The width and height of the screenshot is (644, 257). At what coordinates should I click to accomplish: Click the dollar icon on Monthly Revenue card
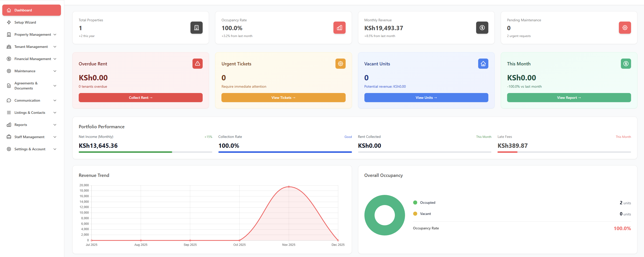[482, 28]
